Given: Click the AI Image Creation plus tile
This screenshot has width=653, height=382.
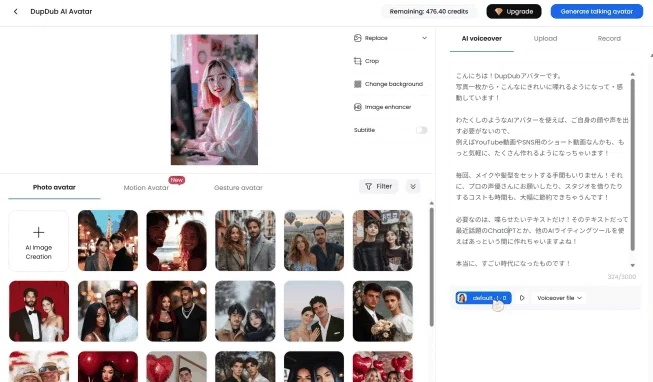Looking at the screenshot, I should click(x=39, y=241).
